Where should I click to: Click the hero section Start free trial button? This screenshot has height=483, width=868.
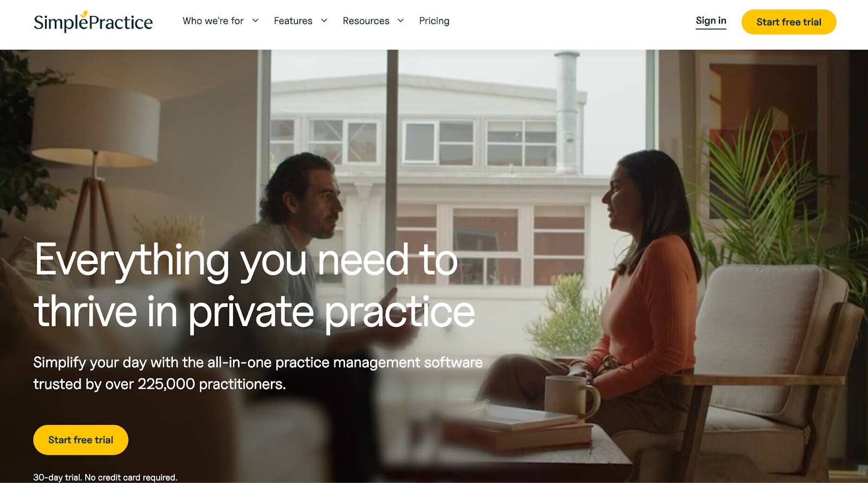tap(81, 440)
